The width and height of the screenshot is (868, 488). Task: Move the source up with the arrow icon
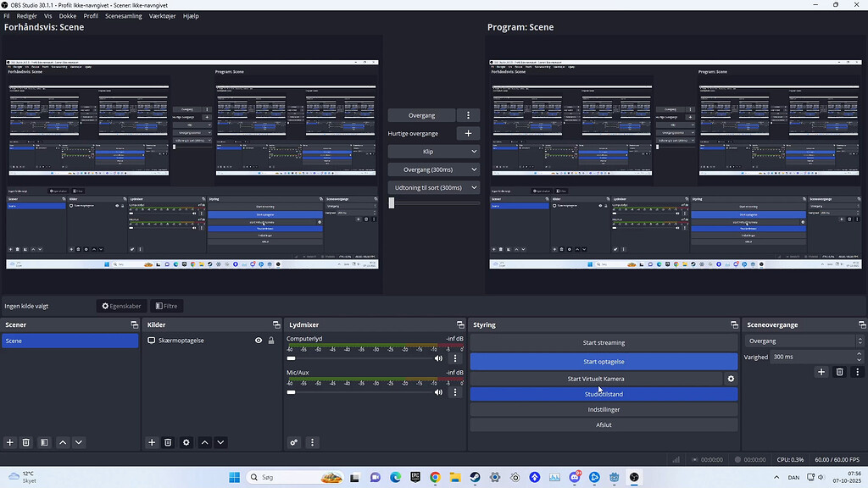click(x=204, y=442)
